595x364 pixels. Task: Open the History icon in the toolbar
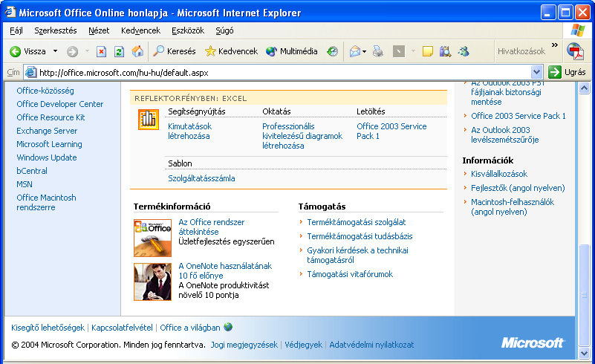(332, 51)
